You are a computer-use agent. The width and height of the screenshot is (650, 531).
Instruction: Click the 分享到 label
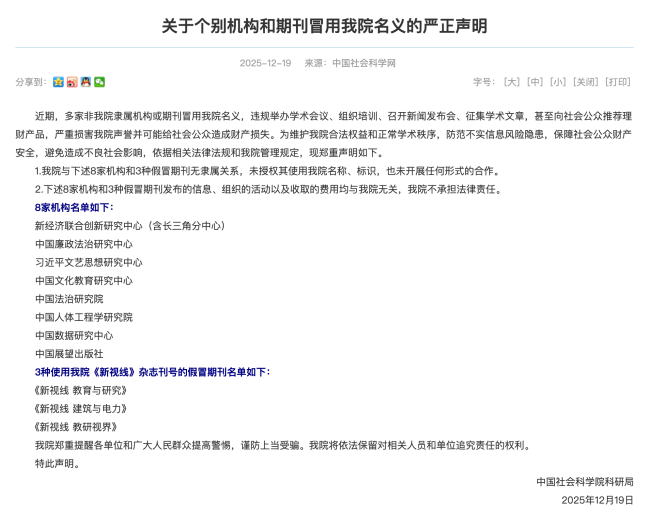[x=32, y=82]
